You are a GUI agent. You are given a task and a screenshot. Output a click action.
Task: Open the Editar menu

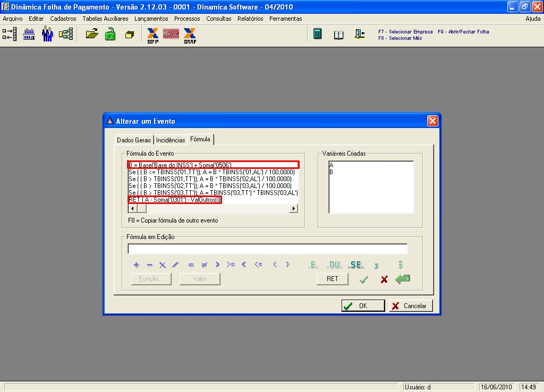point(36,19)
